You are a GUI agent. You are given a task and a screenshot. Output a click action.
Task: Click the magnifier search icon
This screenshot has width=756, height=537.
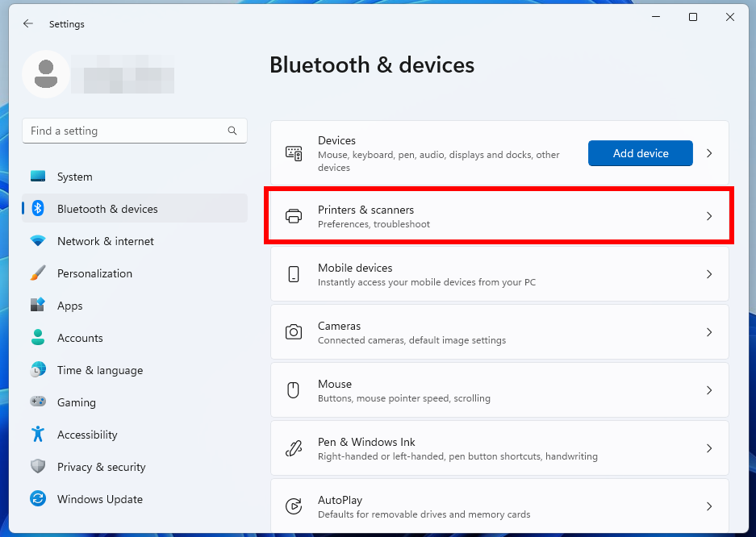(x=232, y=131)
